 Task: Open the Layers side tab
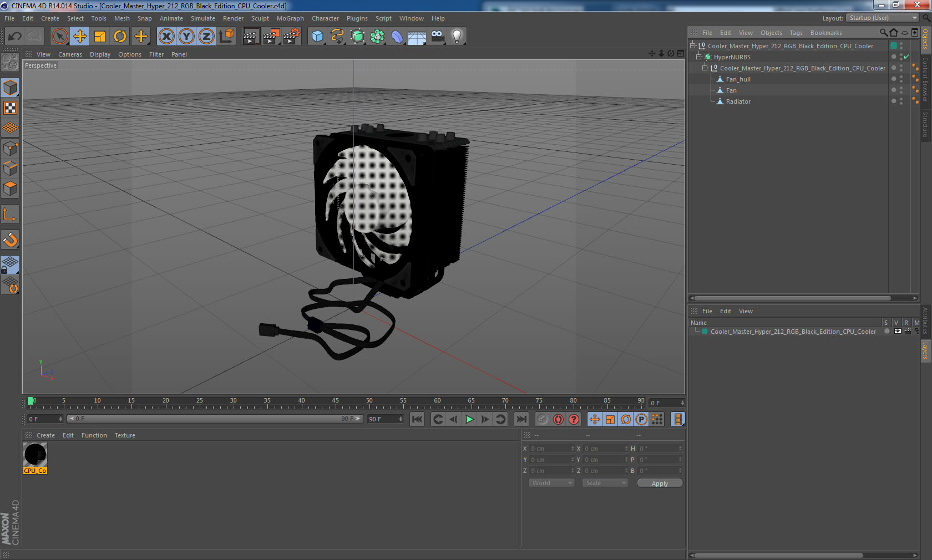(925, 351)
